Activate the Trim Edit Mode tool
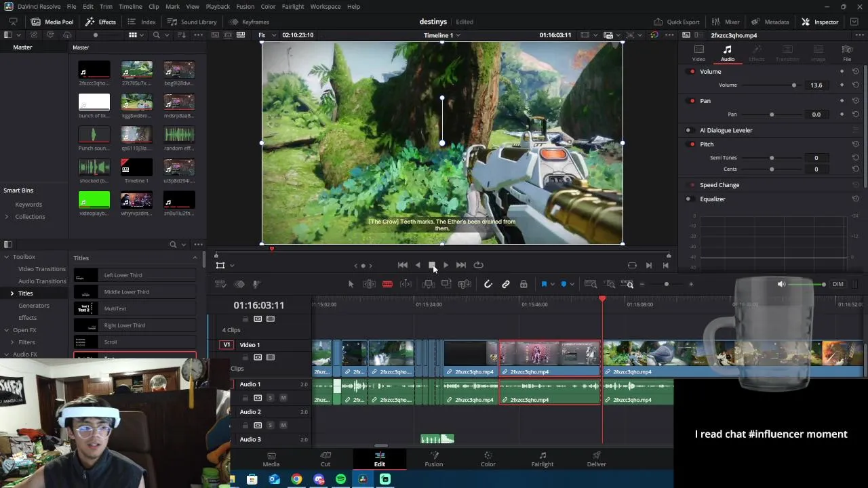The height and width of the screenshot is (488, 868). [x=369, y=285]
